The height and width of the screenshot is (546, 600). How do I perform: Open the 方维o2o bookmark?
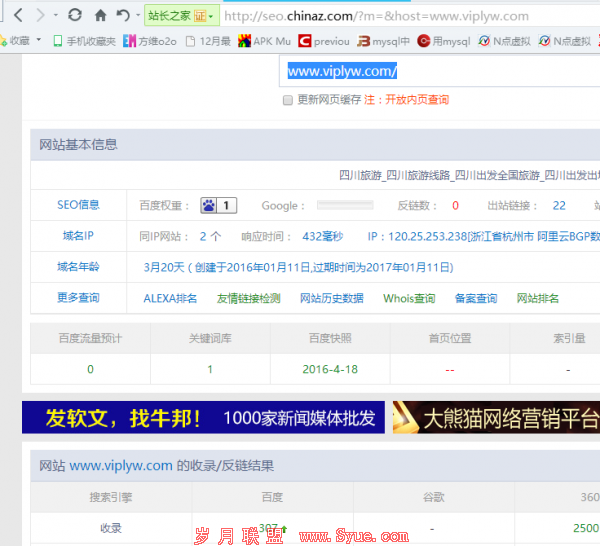coord(150,41)
